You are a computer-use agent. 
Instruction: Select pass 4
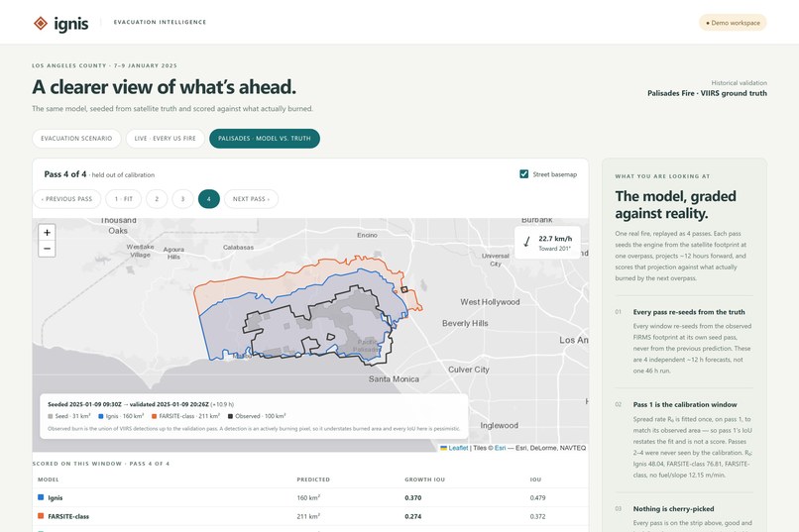click(x=209, y=199)
